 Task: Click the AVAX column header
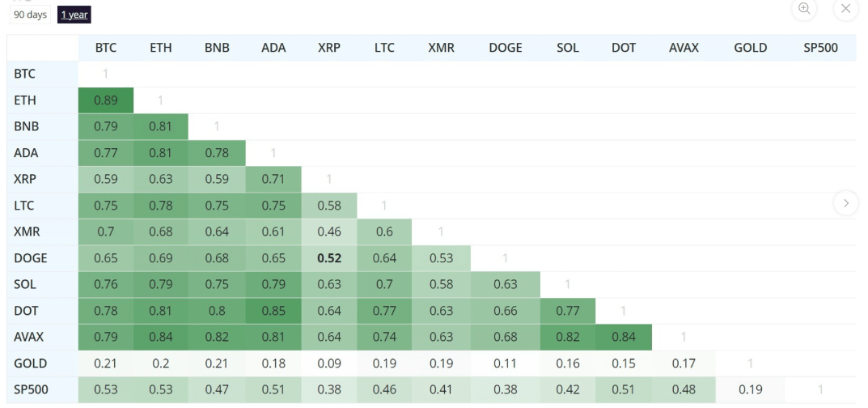684,48
